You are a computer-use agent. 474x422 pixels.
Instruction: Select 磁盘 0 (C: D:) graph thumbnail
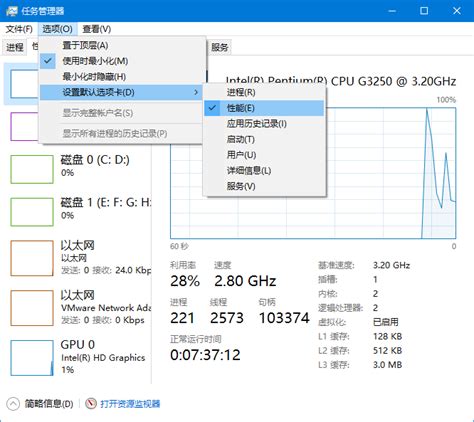point(32,169)
